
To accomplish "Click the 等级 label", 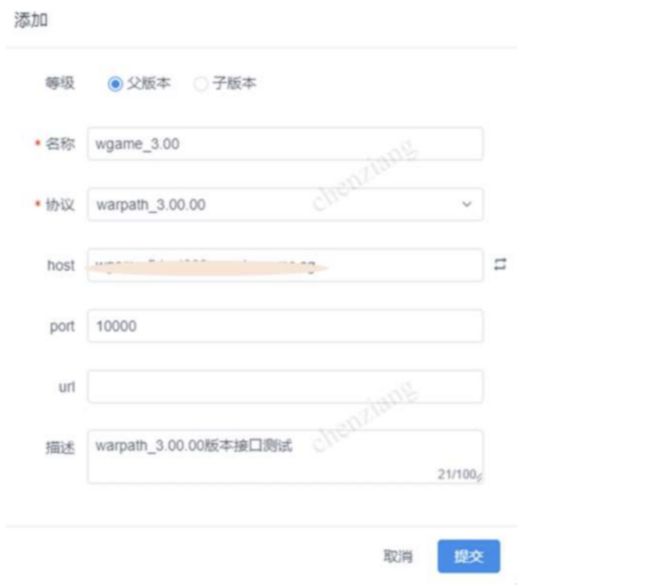I will coord(60,83).
